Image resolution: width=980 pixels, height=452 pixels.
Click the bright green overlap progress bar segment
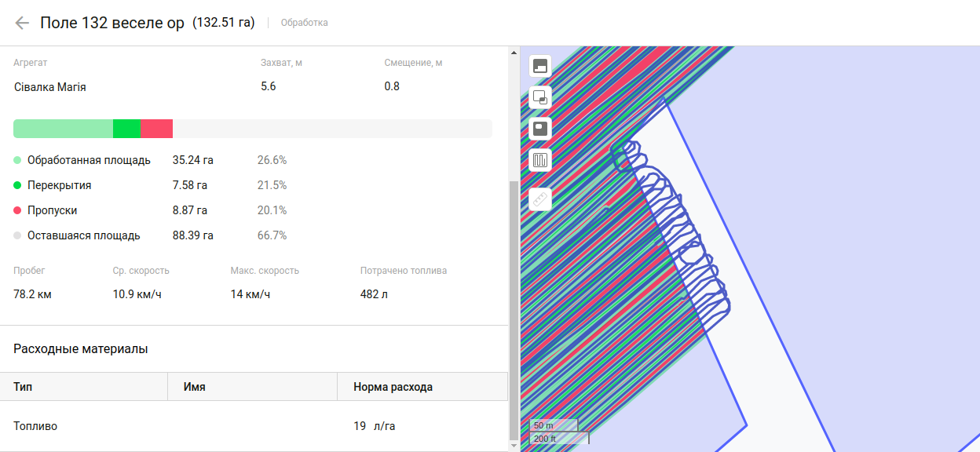point(127,129)
